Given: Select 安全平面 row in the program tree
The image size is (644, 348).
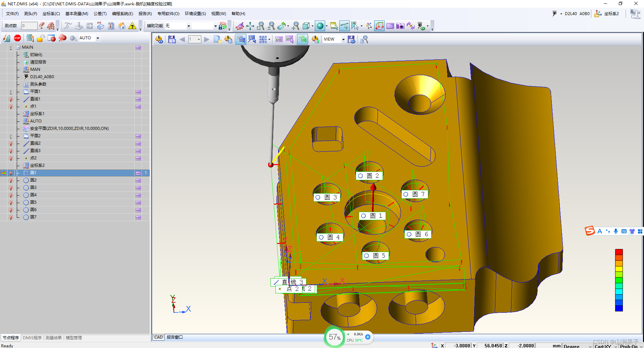Looking at the screenshot, I should [x=69, y=129].
